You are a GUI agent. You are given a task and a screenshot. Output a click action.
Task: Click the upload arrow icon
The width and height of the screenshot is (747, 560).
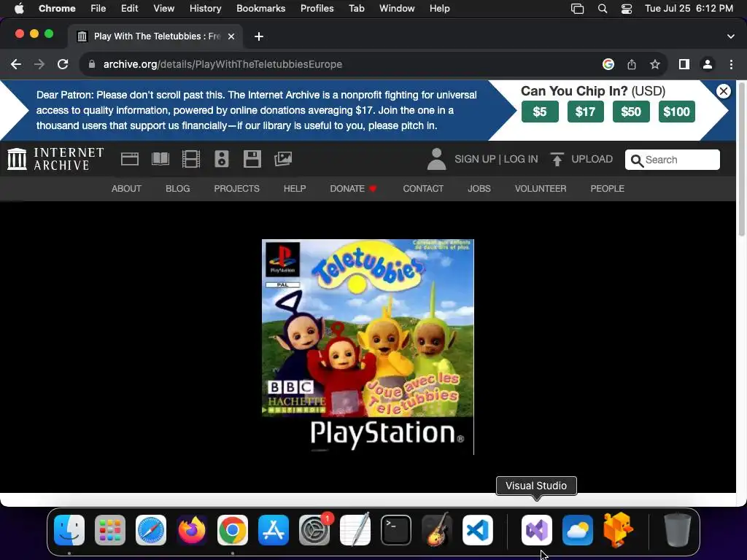[x=557, y=159]
